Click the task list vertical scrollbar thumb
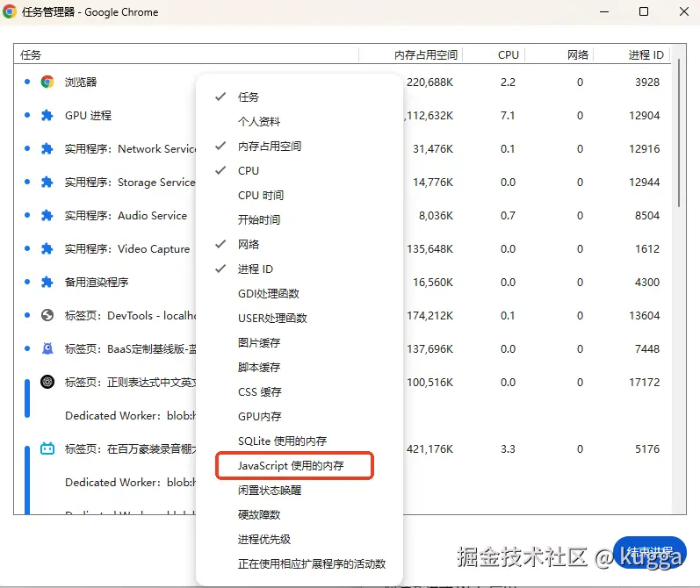The image size is (700, 588). click(679, 133)
